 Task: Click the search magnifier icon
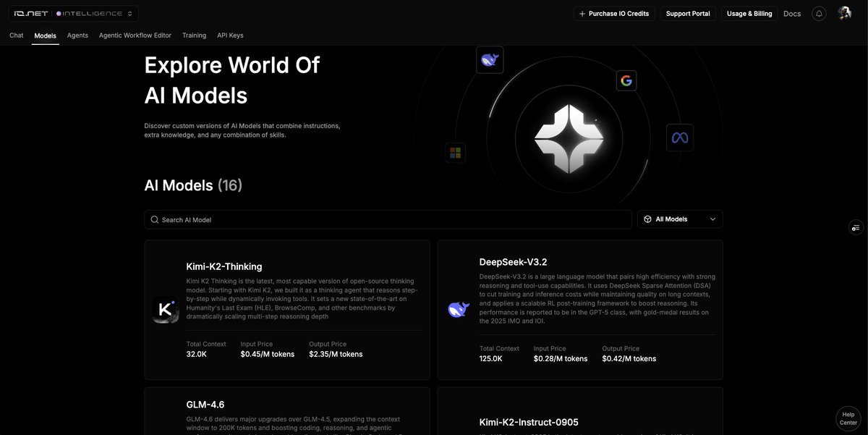[155, 219]
